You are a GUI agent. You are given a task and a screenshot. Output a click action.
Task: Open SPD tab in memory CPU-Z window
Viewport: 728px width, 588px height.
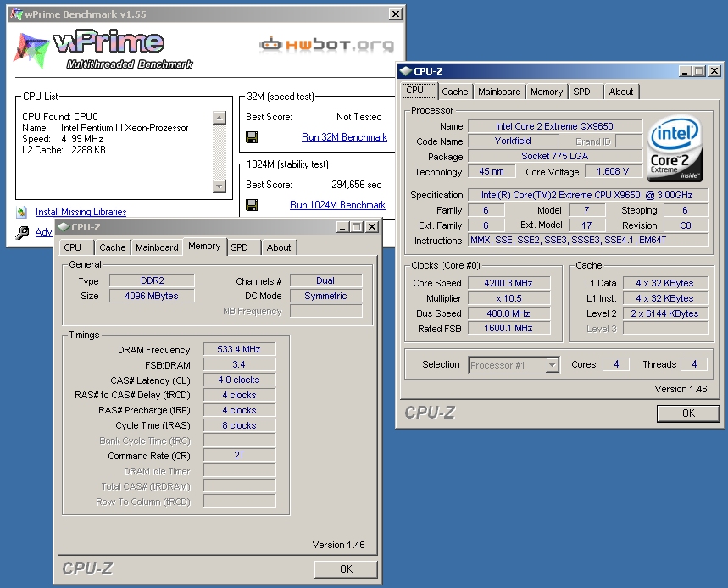click(244, 247)
